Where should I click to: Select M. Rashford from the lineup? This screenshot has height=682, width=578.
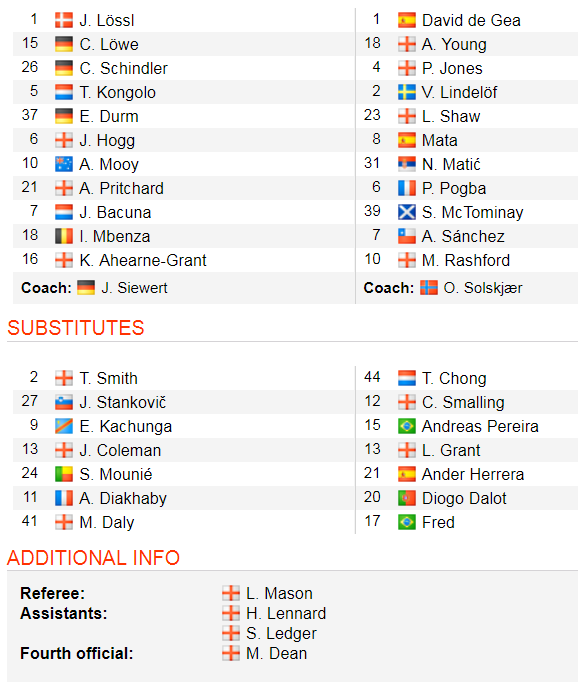coord(466,260)
